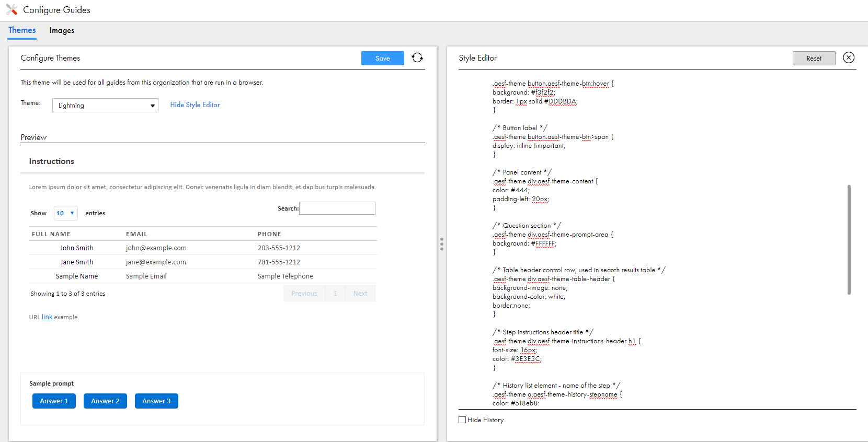This screenshot has width=868, height=442.
Task: Click the Instructions preview heading
Action: point(52,161)
